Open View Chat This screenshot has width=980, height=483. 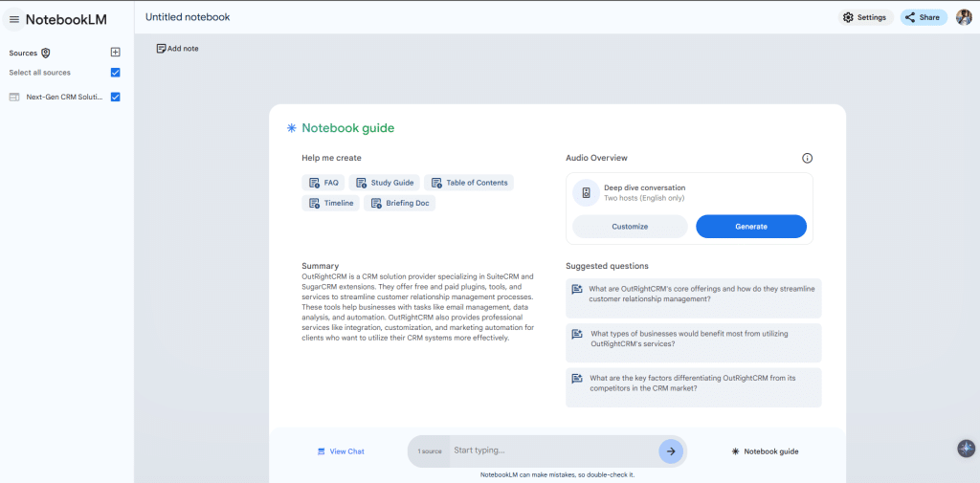point(341,451)
